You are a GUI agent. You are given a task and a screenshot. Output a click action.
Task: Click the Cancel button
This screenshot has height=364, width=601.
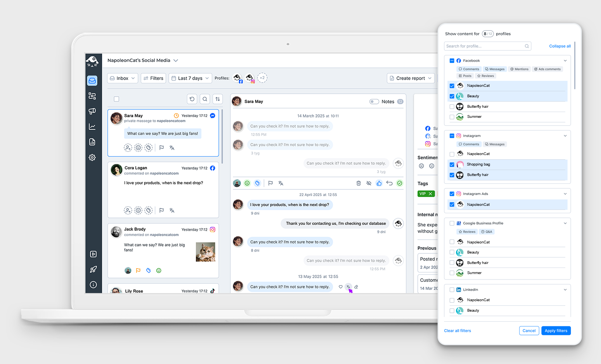pyautogui.click(x=529, y=331)
